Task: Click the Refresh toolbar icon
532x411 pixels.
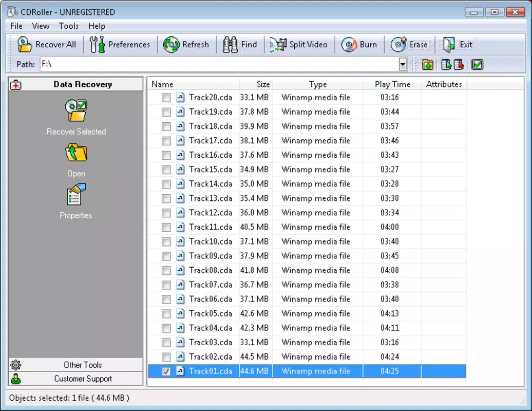Action: click(172, 45)
